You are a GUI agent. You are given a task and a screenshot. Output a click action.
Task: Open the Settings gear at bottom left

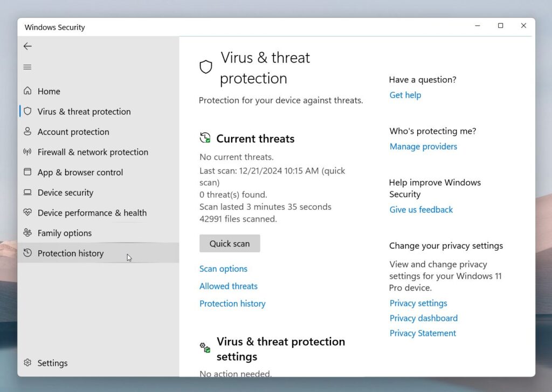coord(27,363)
